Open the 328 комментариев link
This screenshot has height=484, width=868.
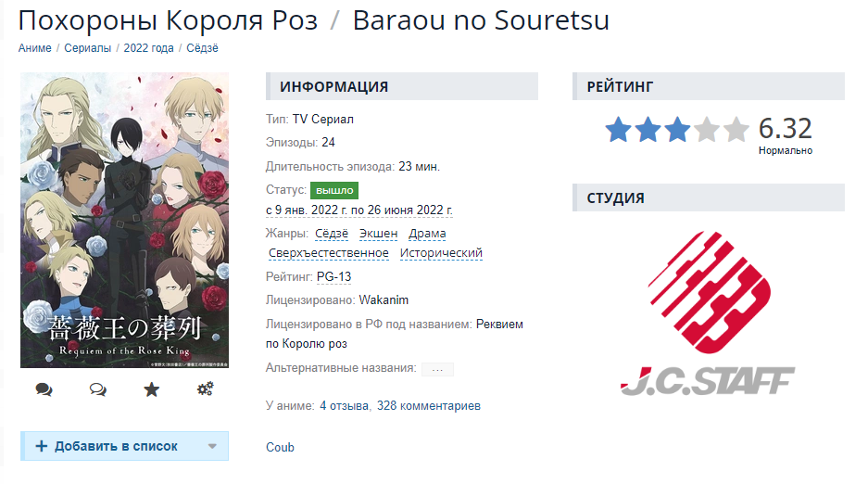pyautogui.click(x=429, y=406)
